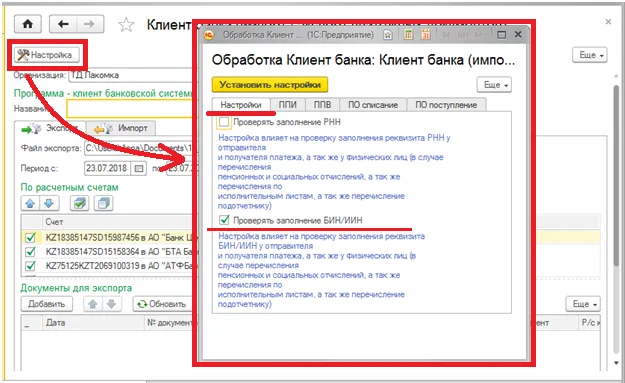Select the Экспорт tab
The width and height of the screenshot is (625, 383).
click(50, 128)
